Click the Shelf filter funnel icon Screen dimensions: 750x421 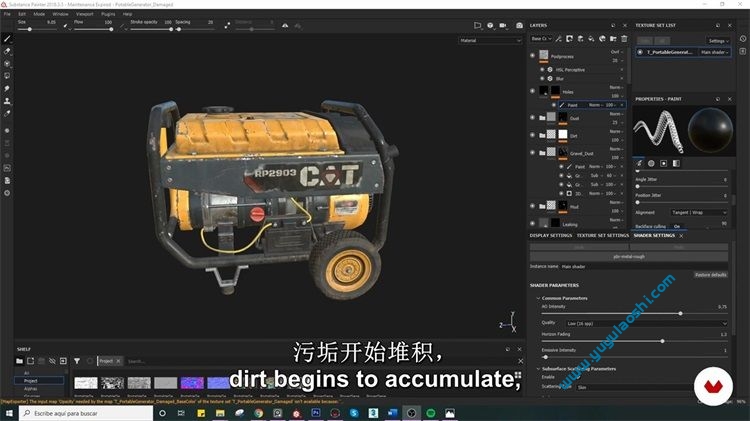[x=77, y=361]
